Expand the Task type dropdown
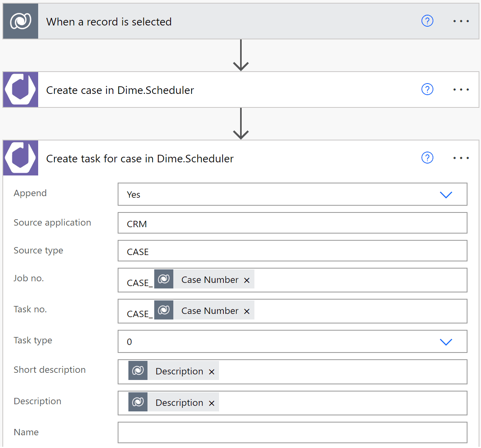Image resolution: width=481 pixels, height=448 pixels. tap(446, 342)
